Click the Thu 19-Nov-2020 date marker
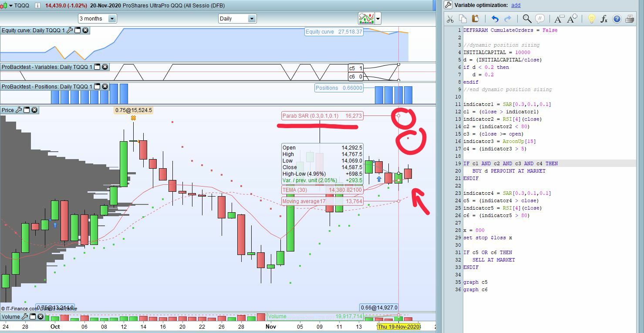Viewport: 644px width, 333px height. (x=398, y=327)
